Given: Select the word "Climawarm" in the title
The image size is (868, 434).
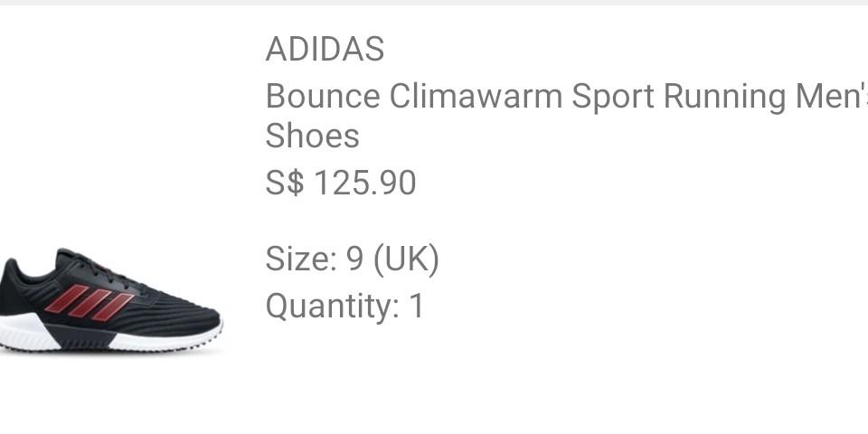Looking at the screenshot, I should 476,96.
